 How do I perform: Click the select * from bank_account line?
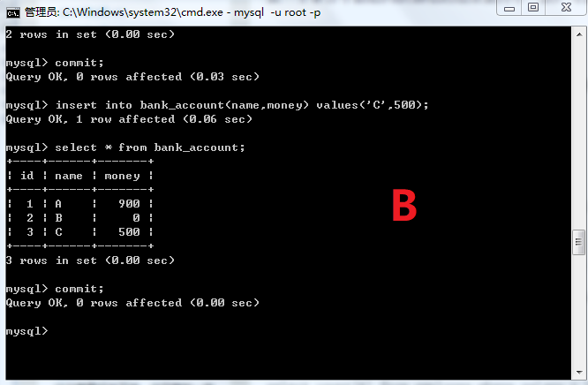point(125,147)
